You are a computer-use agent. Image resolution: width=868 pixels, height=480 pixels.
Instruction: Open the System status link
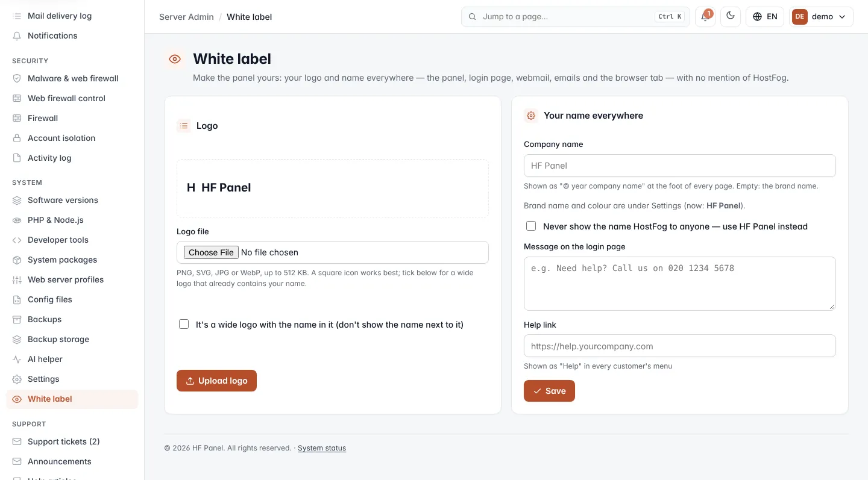click(x=322, y=448)
